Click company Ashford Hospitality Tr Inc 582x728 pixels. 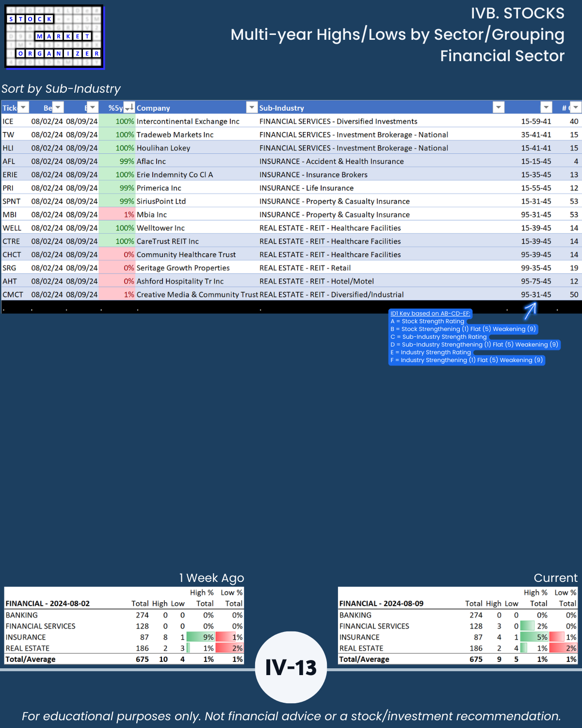[x=180, y=281]
